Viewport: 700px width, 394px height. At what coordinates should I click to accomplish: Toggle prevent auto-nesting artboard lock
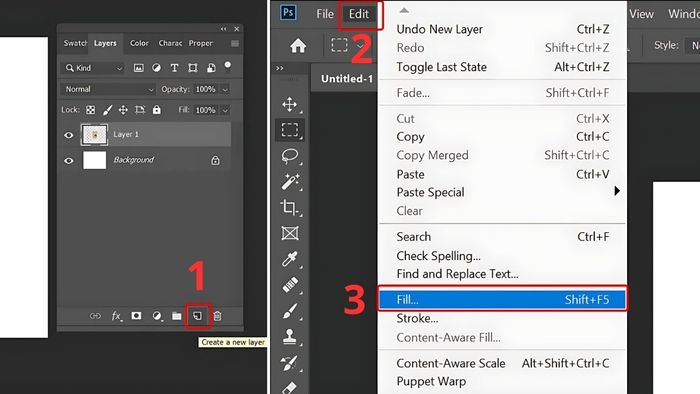coord(140,110)
